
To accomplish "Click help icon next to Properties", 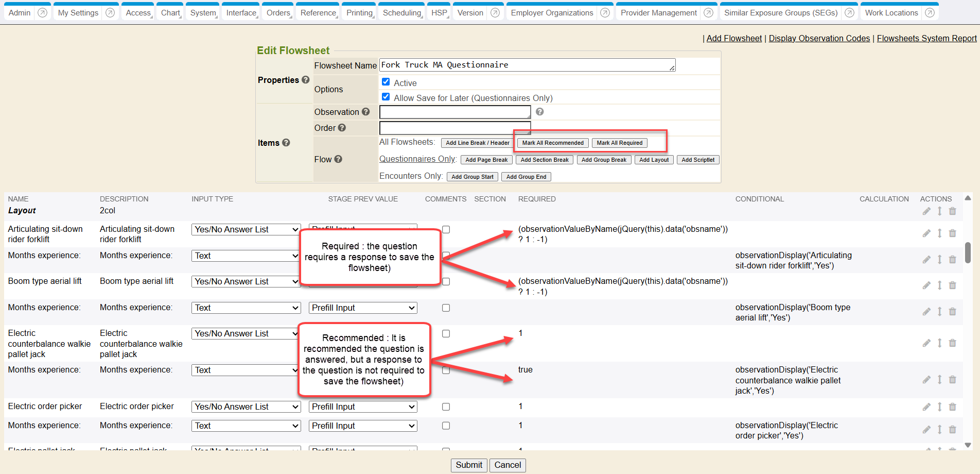I will tap(306, 80).
